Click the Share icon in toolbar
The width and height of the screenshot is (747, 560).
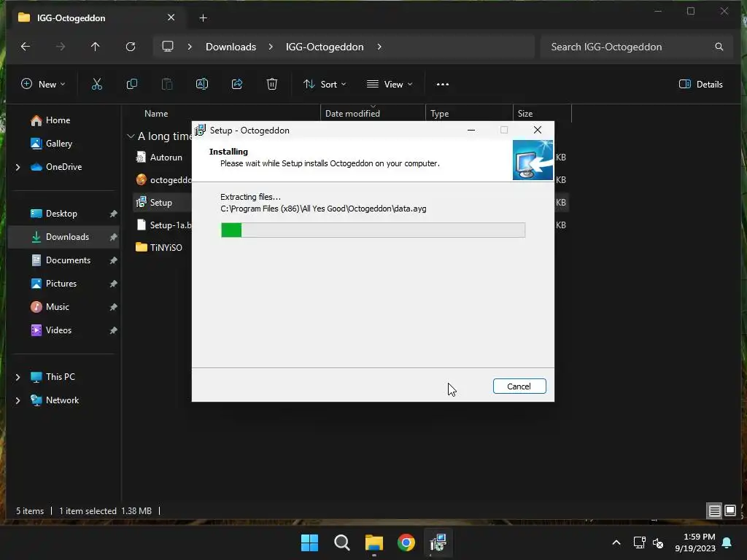tap(237, 85)
